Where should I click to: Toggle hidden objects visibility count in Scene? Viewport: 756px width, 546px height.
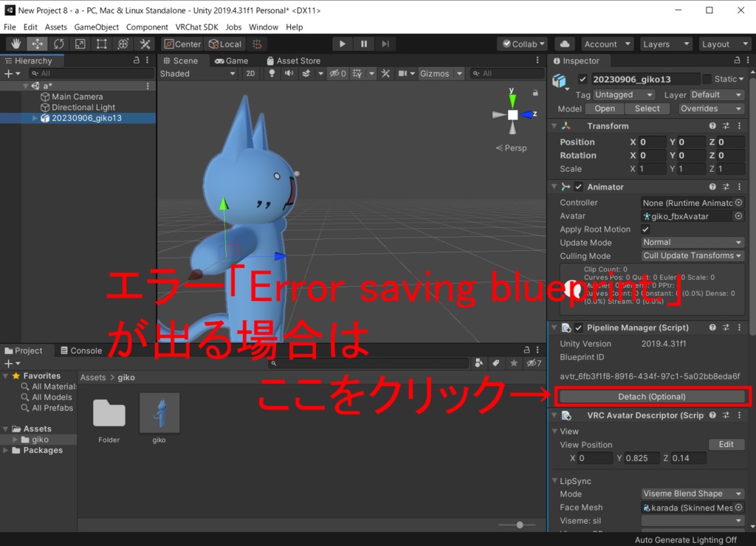tap(337, 73)
